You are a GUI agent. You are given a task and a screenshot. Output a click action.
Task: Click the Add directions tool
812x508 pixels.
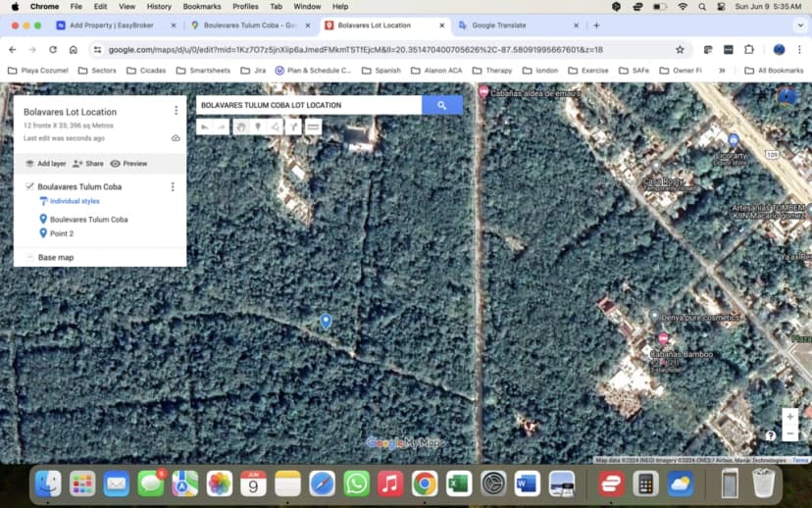point(294,127)
